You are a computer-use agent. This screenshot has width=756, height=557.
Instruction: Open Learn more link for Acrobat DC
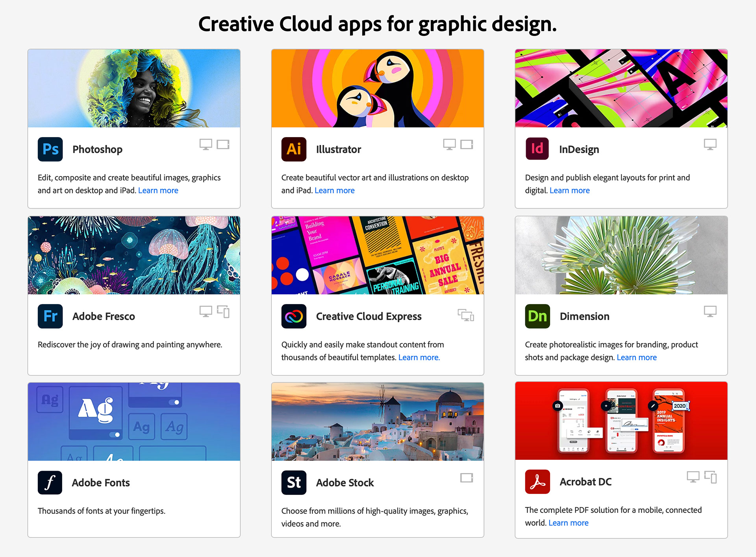point(569,523)
